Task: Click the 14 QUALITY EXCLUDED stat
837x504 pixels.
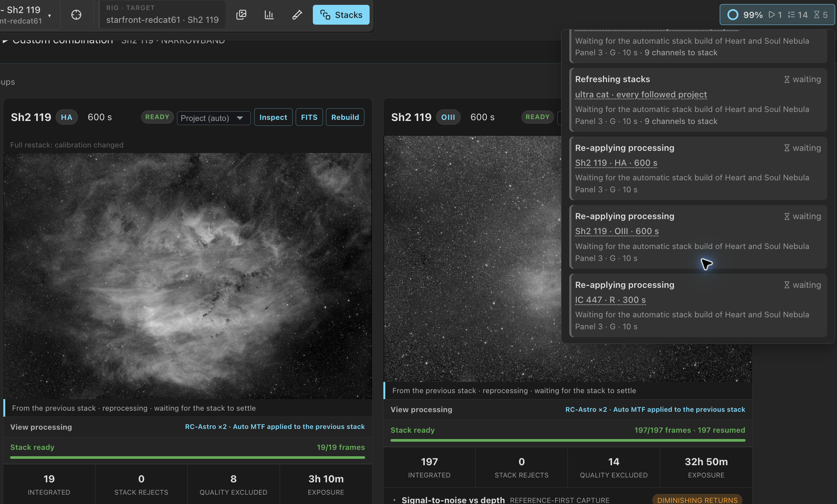Action: 613,467
